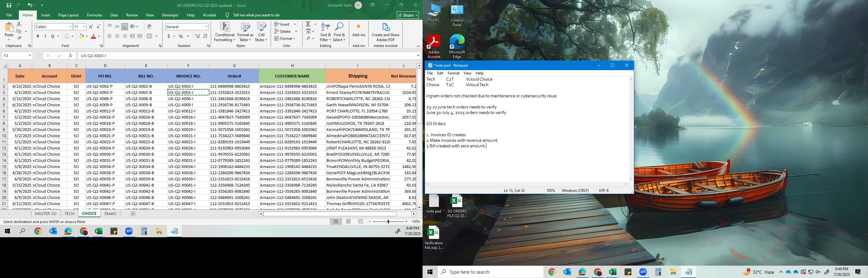Click cell with CUSTOMER NAME header
This screenshot has height=278, width=868.
292,76
